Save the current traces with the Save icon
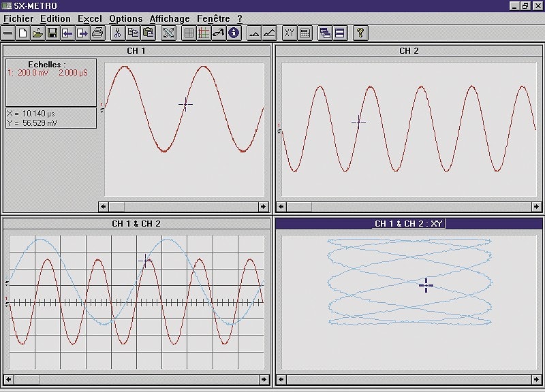Image resolution: width=545 pixels, height=392 pixels. (x=52, y=33)
